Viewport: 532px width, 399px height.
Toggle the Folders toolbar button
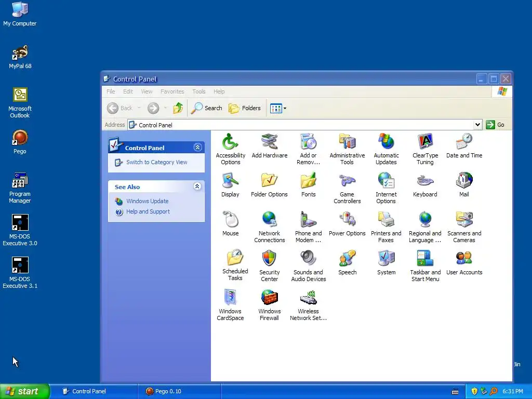(245, 108)
